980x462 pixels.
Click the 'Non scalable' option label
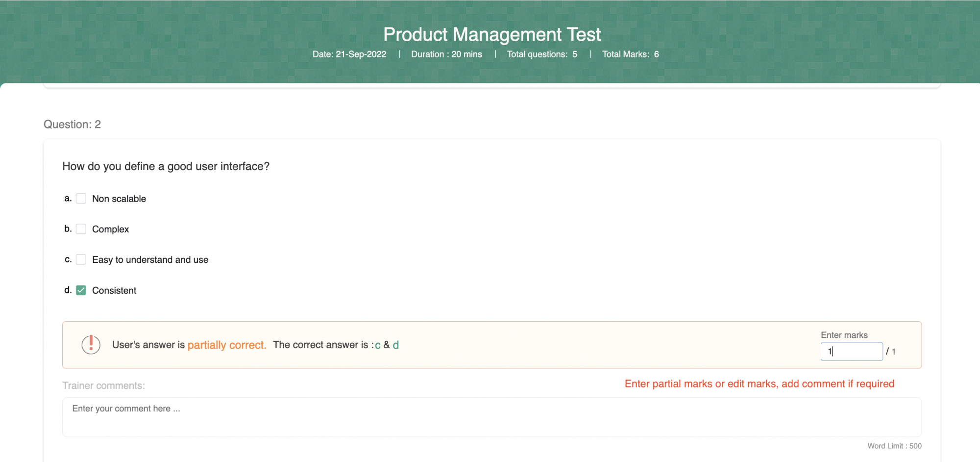click(119, 199)
